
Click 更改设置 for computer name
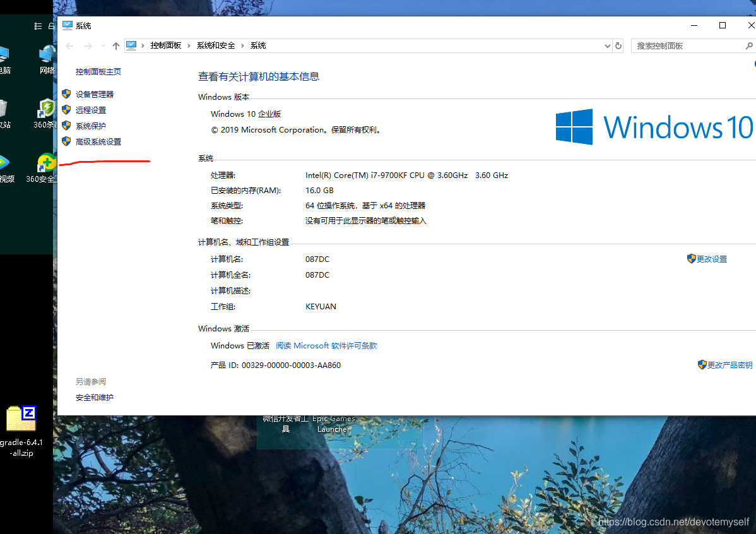pyautogui.click(x=712, y=259)
